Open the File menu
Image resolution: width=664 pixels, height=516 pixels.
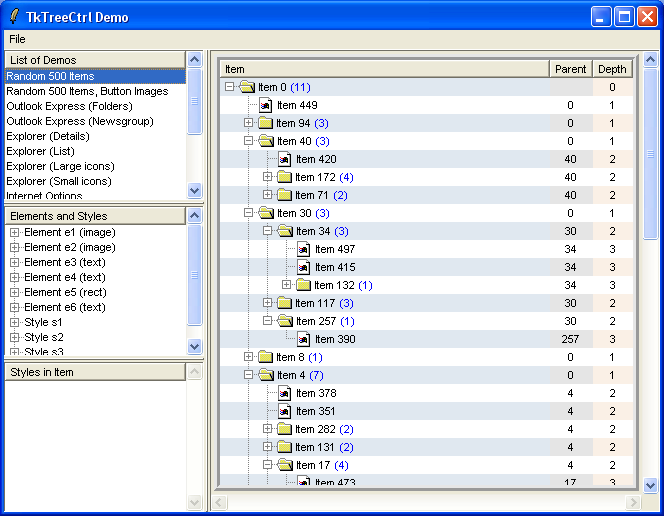[x=17, y=39]
